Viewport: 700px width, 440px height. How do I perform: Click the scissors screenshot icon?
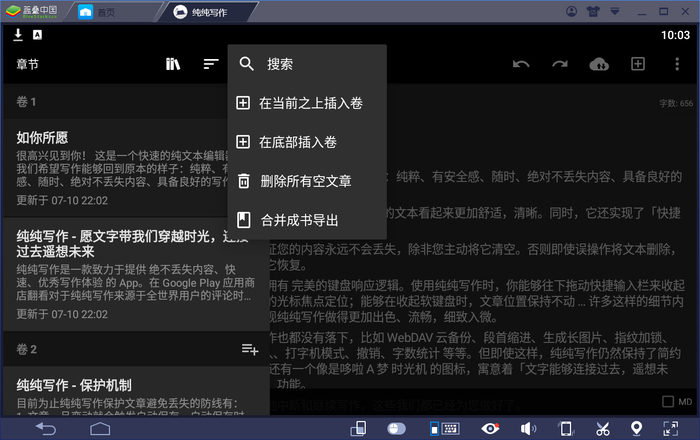pyautogui.click(x=603, y=429)
